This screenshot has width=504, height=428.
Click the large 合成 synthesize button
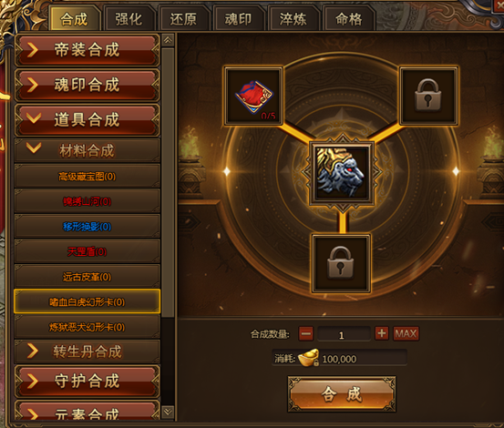342,394
